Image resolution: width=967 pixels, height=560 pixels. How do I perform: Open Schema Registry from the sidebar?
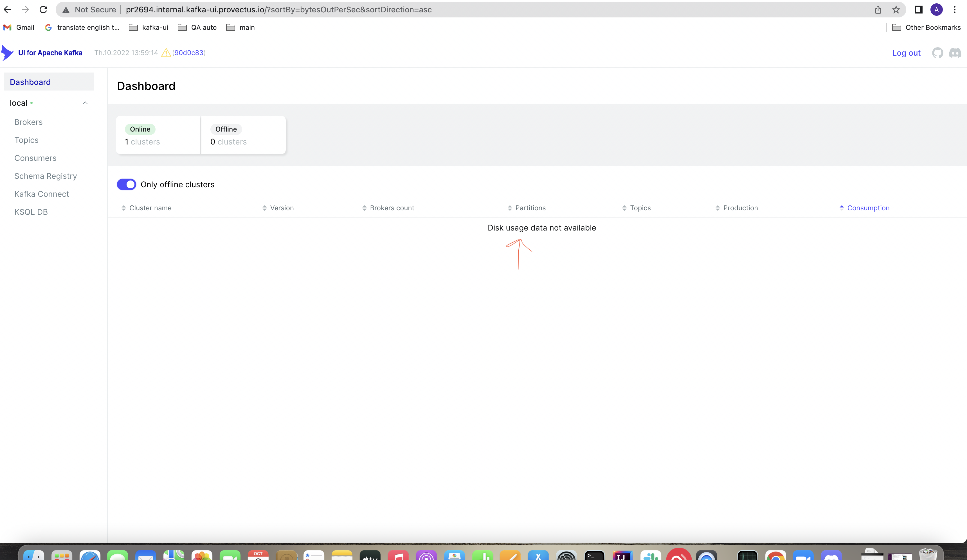click(46, 176)
